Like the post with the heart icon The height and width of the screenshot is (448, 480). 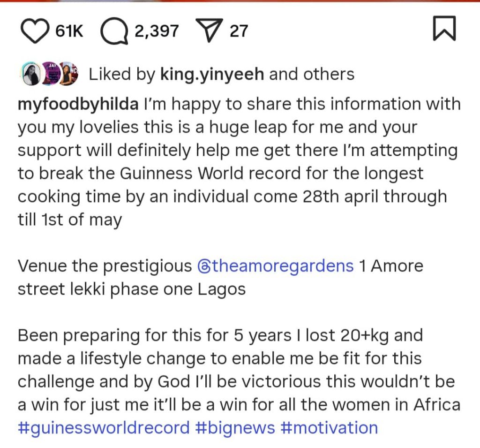(36, 31)
